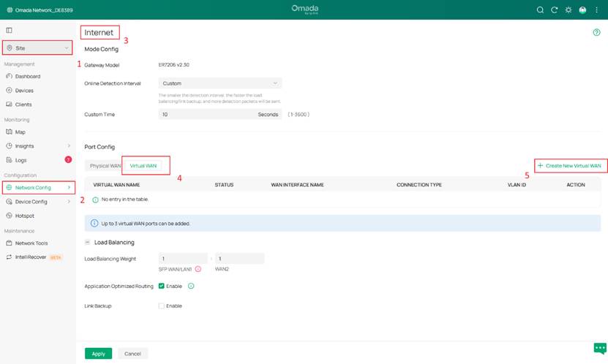Click info icon beside Application Optimized Routing
Viewport: 608px width, 364px height.
click(191, 287)
